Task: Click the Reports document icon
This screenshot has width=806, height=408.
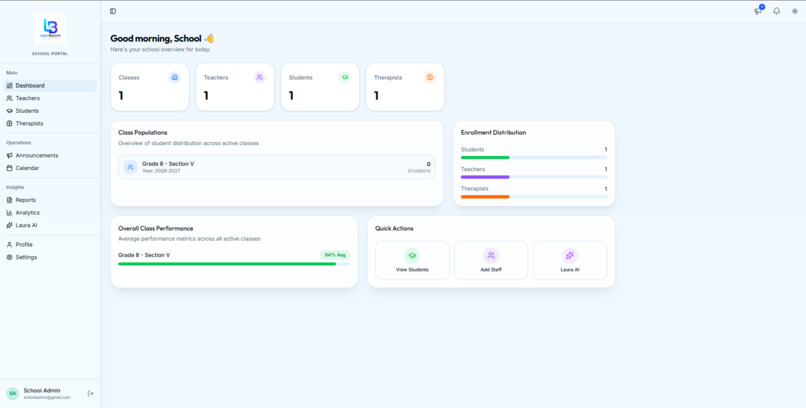Action: click(9, 200)
